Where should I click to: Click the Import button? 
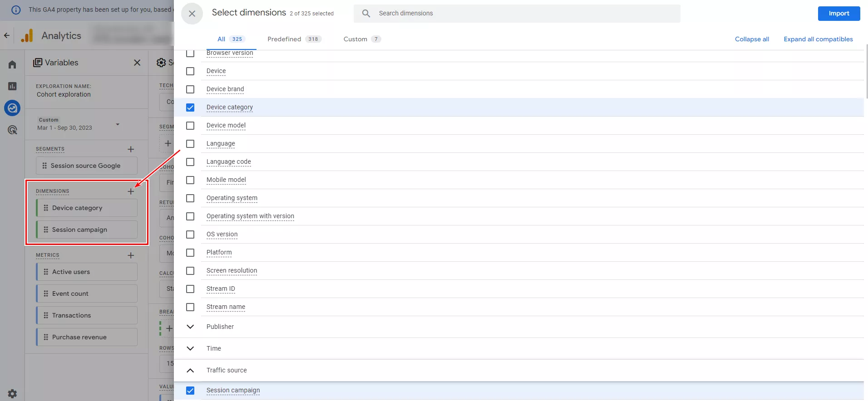click(x=839, y=14)
